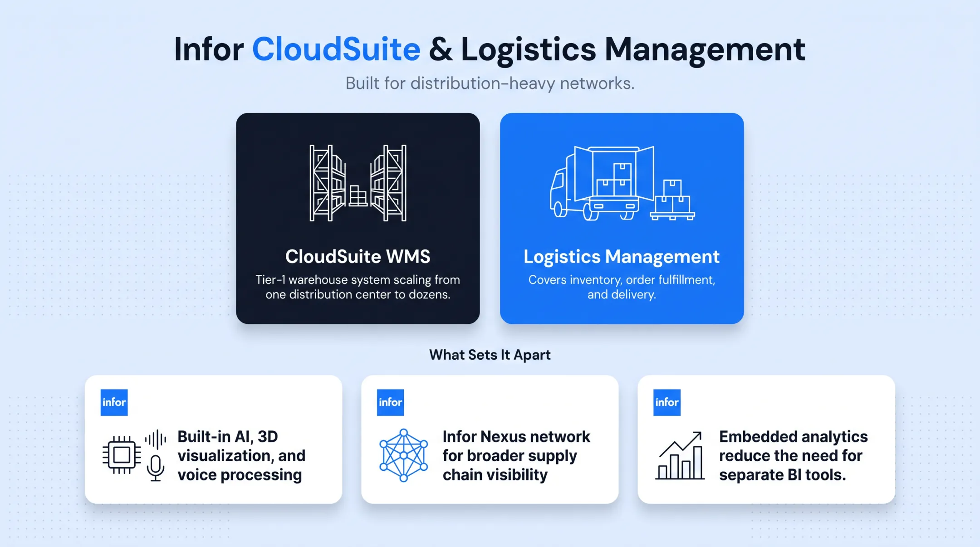Click 'Tier-1 warehouse system scaling' description

pyautogui.click(x=358, y=287)
